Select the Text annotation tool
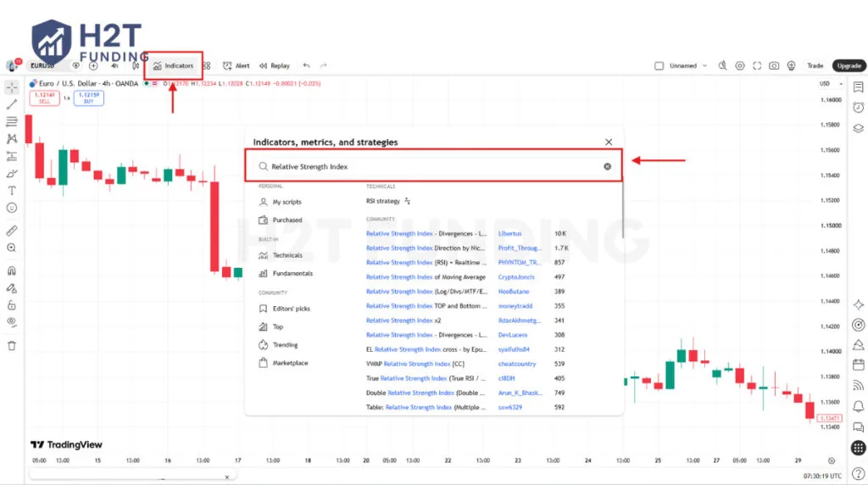 [12, 191]
